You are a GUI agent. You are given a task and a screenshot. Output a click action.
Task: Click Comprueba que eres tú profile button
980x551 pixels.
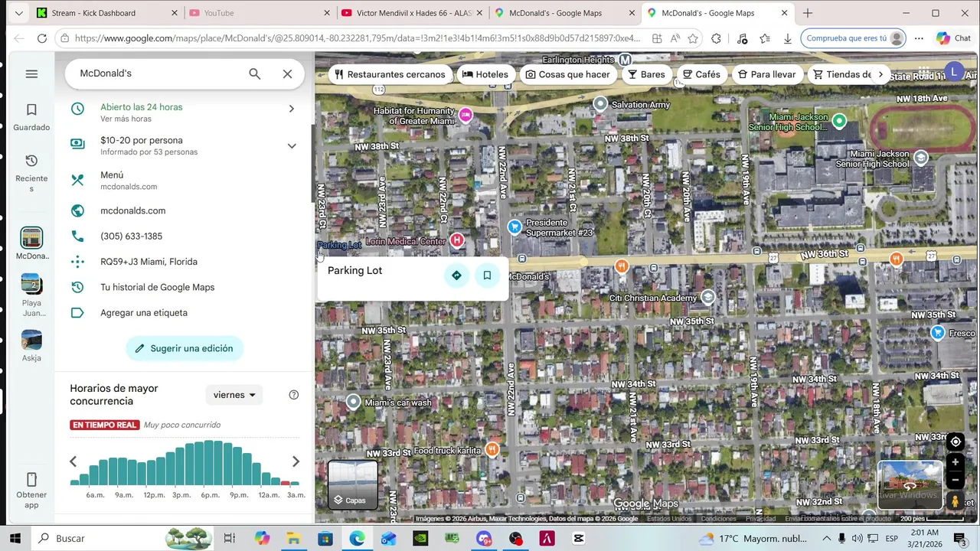pyautogui.click(x=854, y=38)
